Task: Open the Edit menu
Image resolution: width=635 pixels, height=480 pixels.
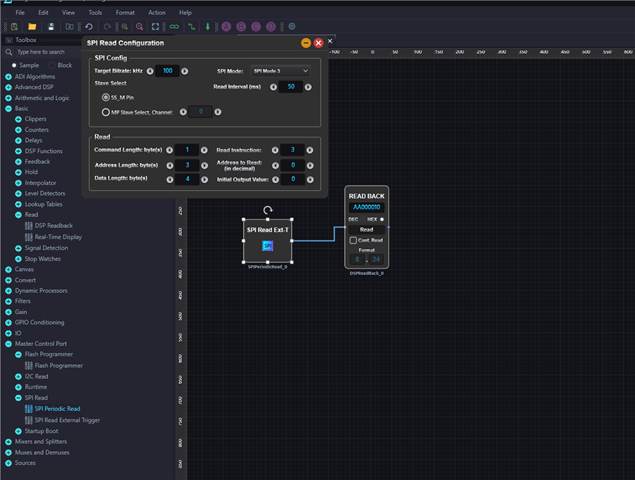Action: tap(43, 13)
